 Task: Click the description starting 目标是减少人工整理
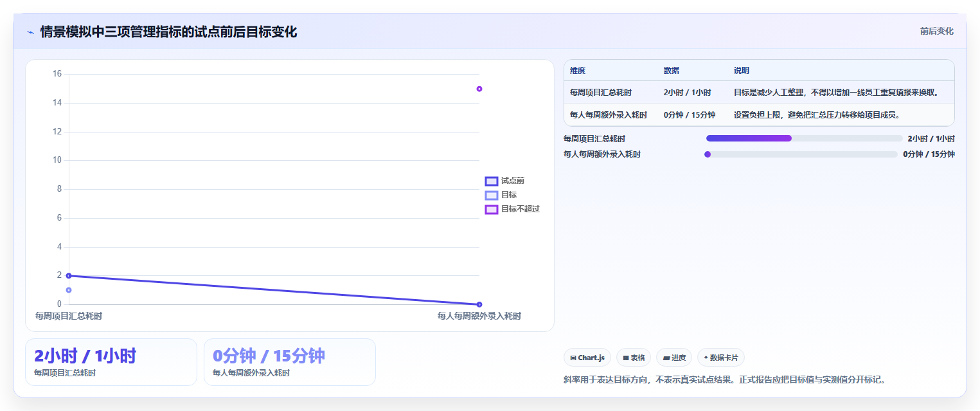tap(837, 92)
